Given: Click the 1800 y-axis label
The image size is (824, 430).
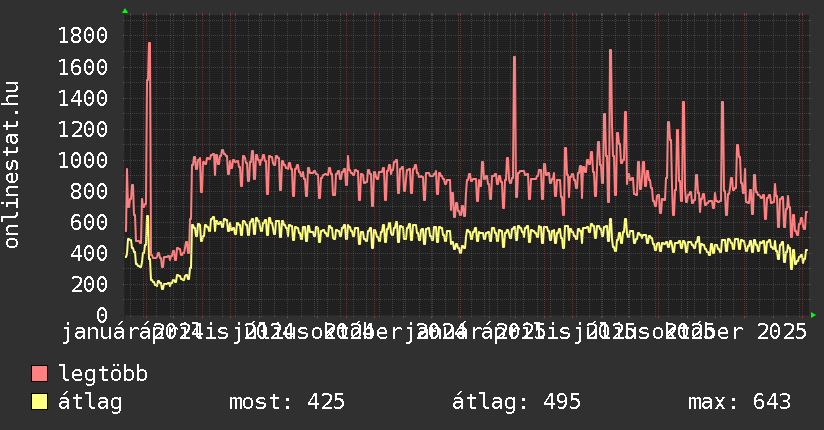Looking at the screenshot, I should 83,36.
